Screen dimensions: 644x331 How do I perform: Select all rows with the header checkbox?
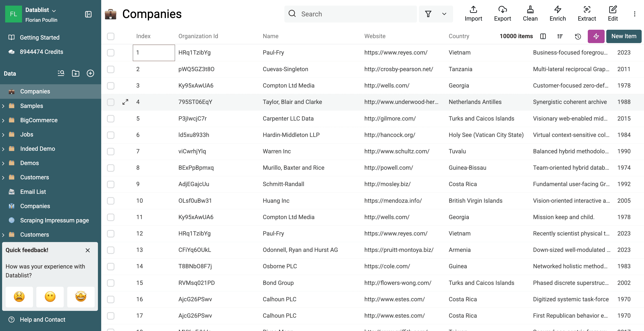(111, 36)
